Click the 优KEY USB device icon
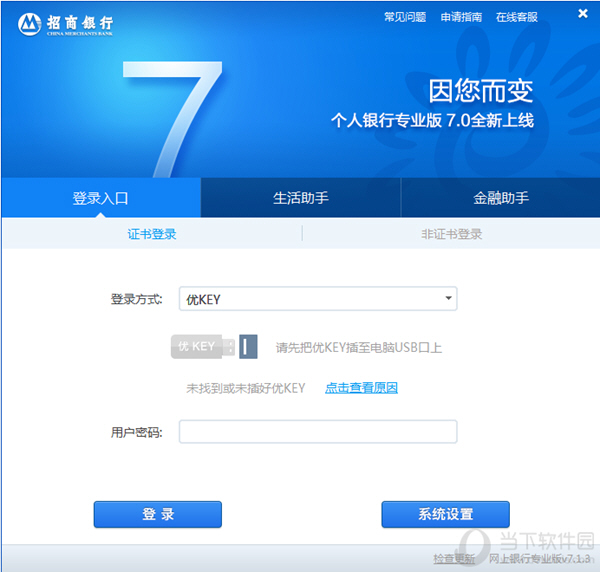 point(214,347)
